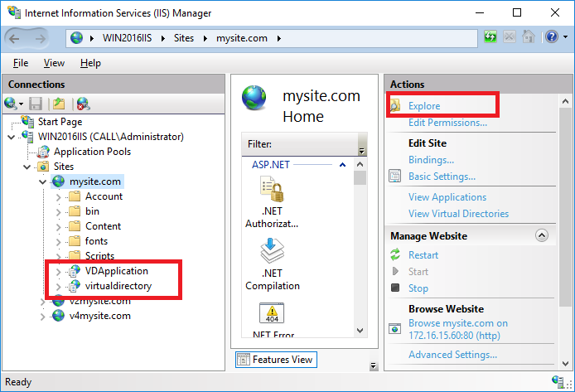This screenshot has height=392, width=575.
Task: Select the virtualdirectory tree item
Action: (118, 286)
